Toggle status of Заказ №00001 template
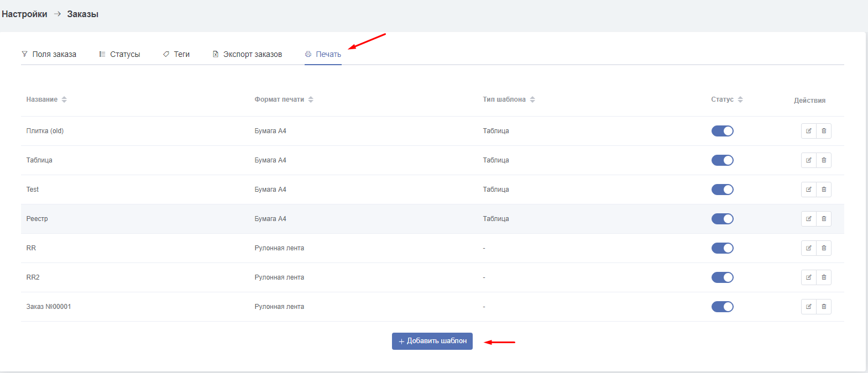Viewport: 868px width, 373px height. [722, 307]
